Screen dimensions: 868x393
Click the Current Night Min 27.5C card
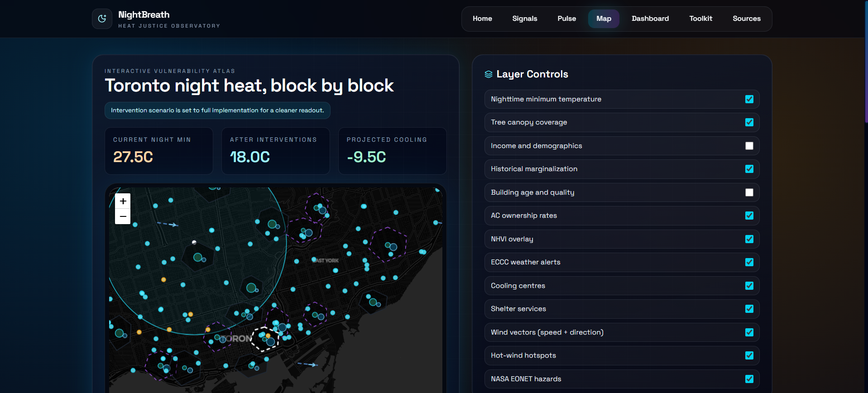(x=159, y=151)
